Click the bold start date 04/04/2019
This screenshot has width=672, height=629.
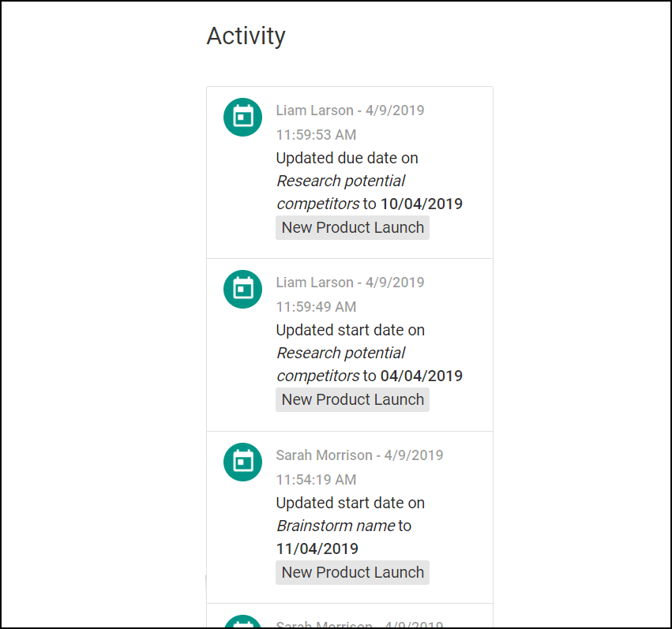pos(422,376)
